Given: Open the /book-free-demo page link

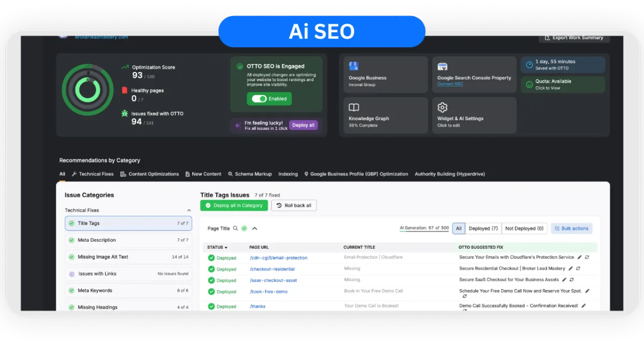Looking at the screenshot, I should tap(268, 292).
